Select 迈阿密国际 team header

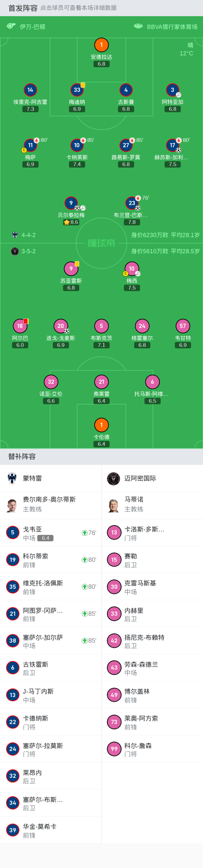140,478
